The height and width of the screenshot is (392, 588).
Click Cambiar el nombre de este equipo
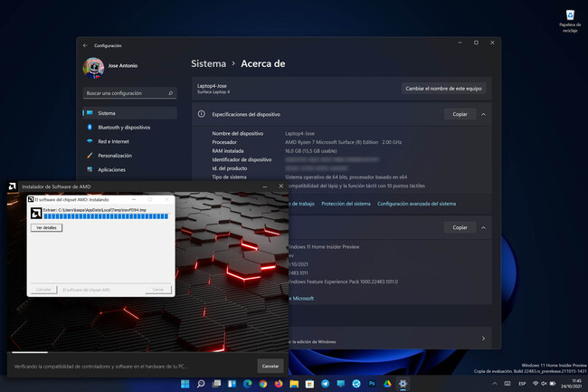coord(443,89)
